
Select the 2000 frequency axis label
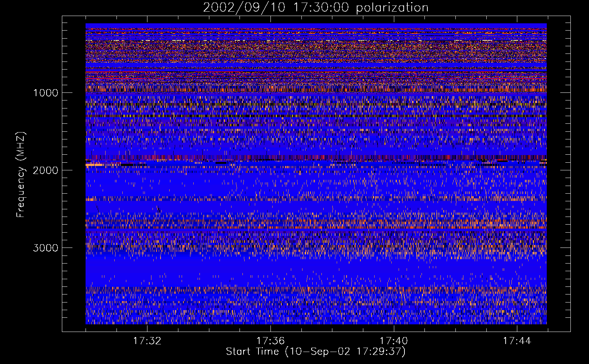tap(46, 170)
